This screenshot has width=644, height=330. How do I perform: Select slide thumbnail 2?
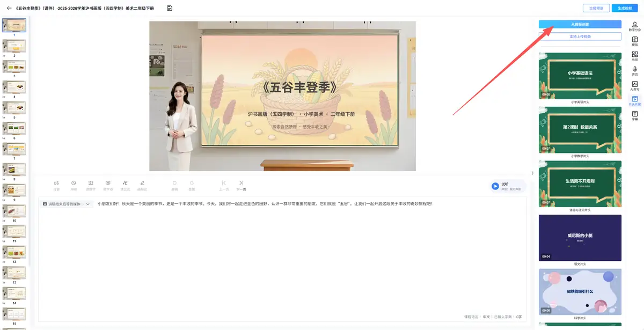click(x=14, y=46)
